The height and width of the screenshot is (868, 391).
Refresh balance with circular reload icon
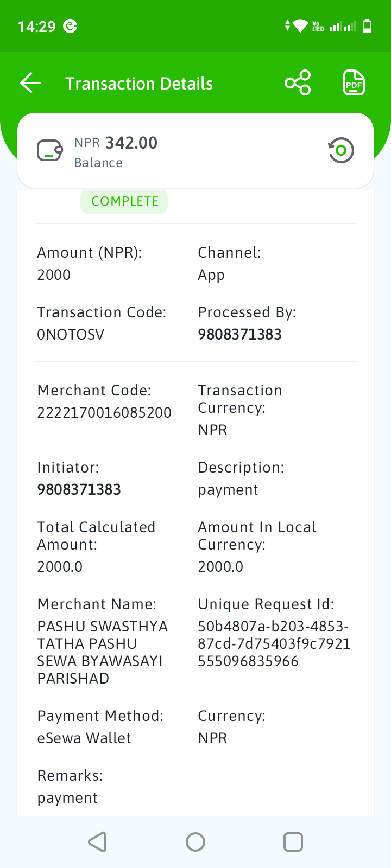(x=340, y=150)
